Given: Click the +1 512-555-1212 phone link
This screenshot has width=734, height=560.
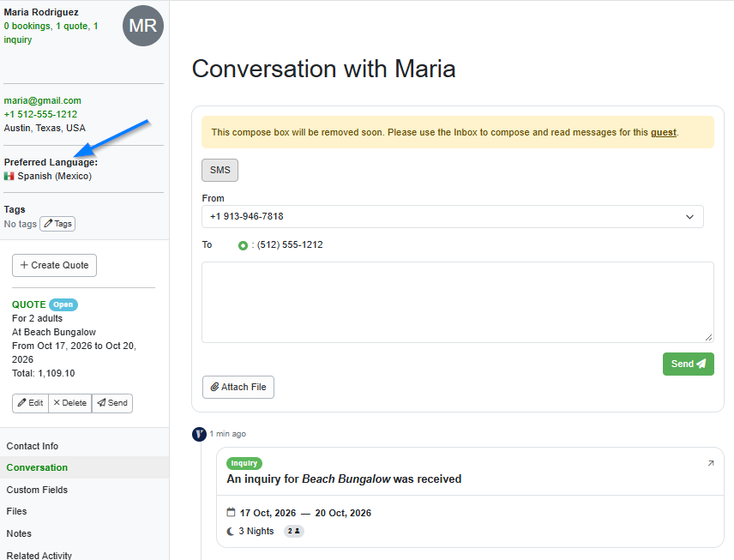Looking at the screenshot, I should 40,114.
